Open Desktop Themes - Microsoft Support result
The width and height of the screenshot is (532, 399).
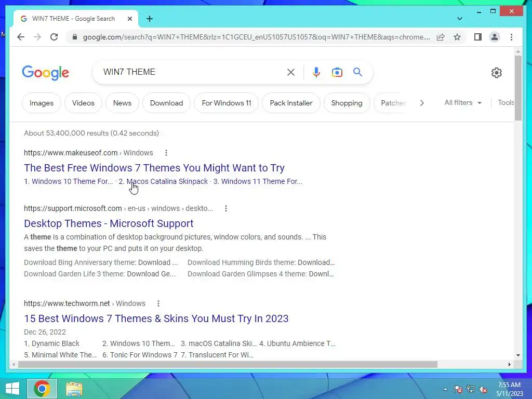pos(109,223)
